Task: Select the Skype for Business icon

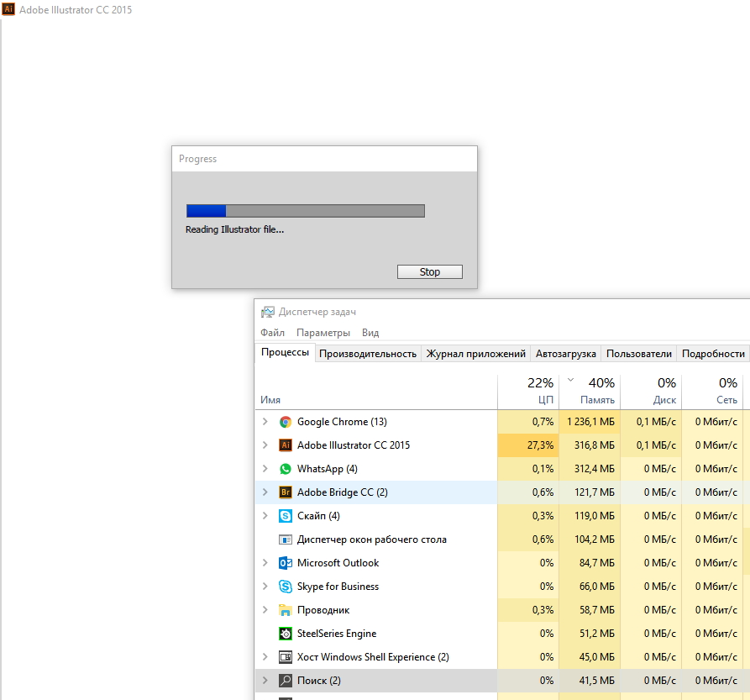Action: (286, 586)
